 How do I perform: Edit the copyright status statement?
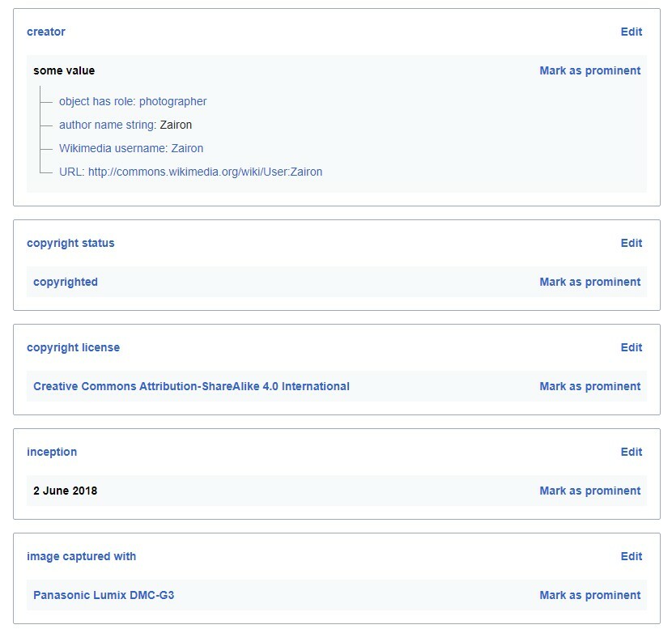[631, 243]
